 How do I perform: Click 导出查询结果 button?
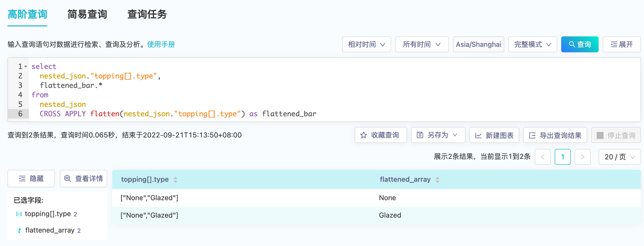[555, 135]
